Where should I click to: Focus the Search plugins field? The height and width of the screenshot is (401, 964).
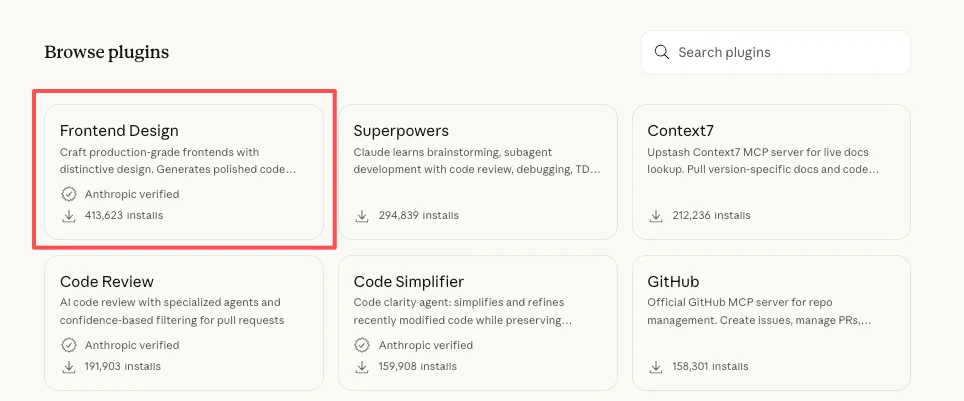785,52
